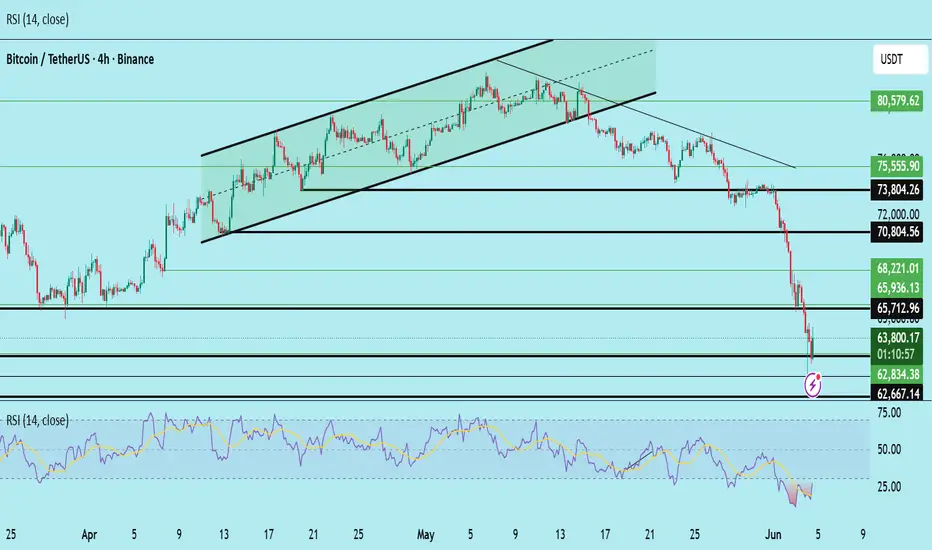Click the 01:10:57 candle countdown timer
Screen dimensions: 932x550
[x=898, y=354]
